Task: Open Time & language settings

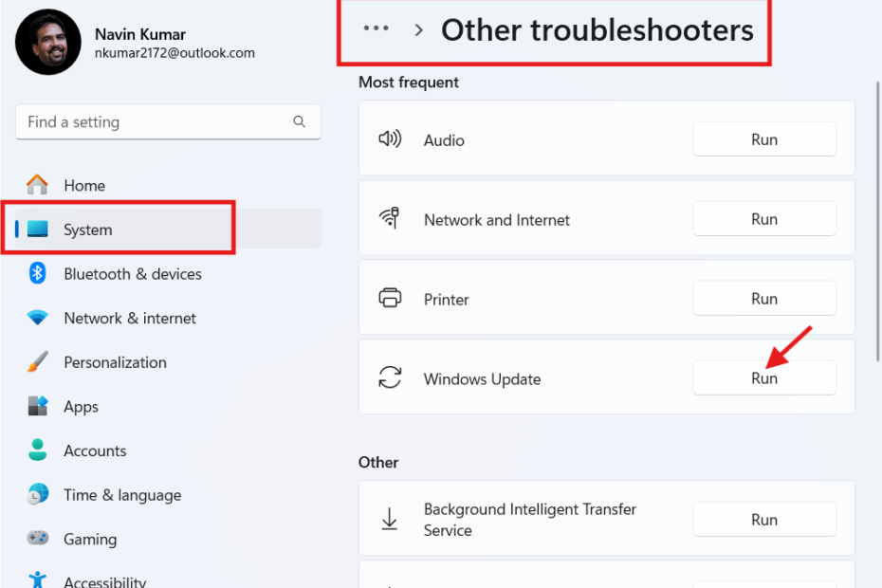Action: (168, 495)
